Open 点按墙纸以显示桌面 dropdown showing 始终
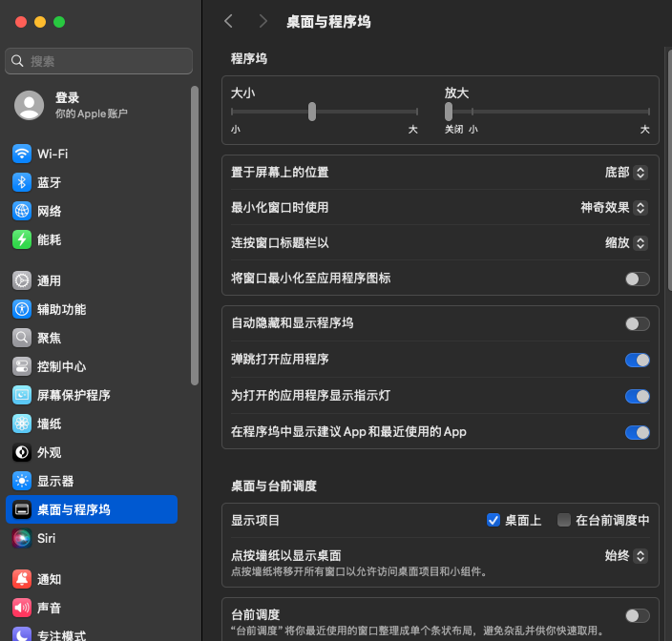This screenshot has height=641, width=672. [x=625, y=555]
